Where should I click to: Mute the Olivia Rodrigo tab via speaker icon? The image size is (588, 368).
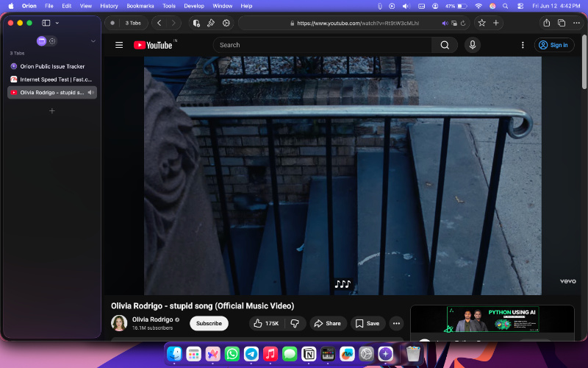click(90, 93)
